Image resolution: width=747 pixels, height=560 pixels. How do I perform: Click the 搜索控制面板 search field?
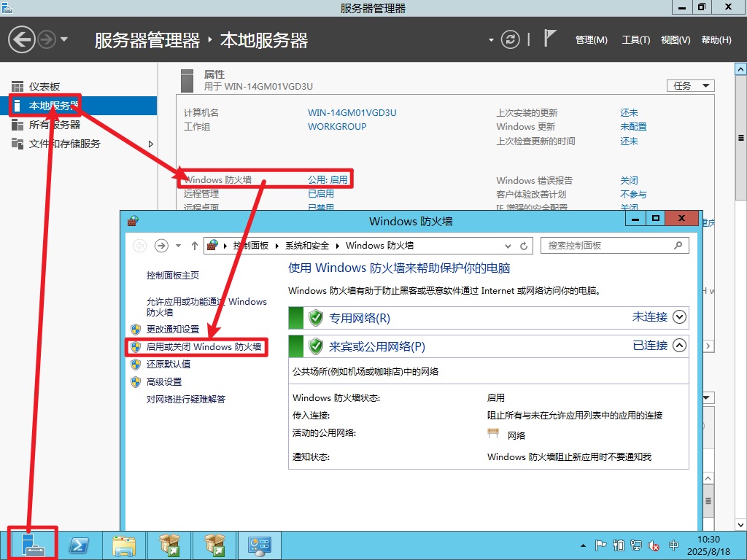614,246
